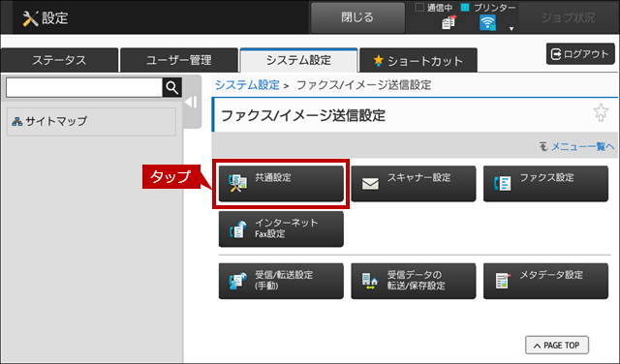The height and width of the screenshot is (364, 620).
Task: Click the 設定 wrench tools icon
Action: tap(30, 18)
